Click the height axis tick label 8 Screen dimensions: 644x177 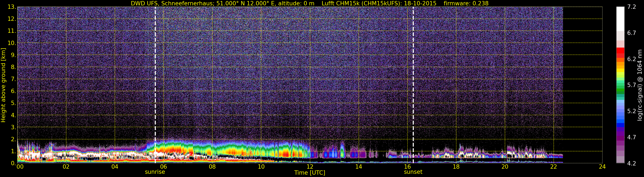(13, 67)
